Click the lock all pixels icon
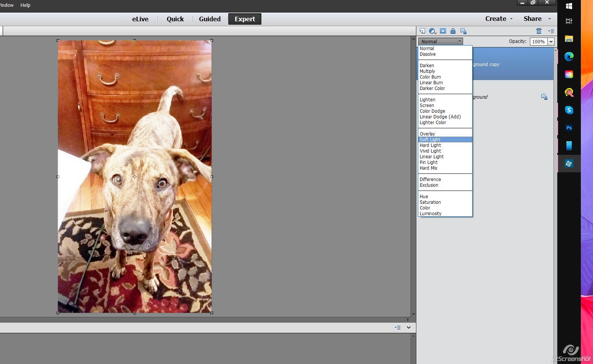This screenshot has height=364, width=593. pyautogui.click(x=453, y=31)
